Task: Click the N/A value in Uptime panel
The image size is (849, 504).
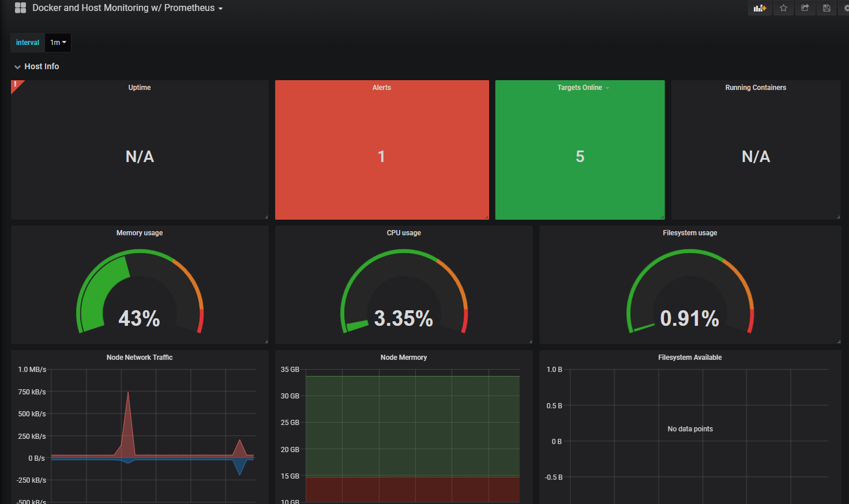Action: (x=140, y=156)
